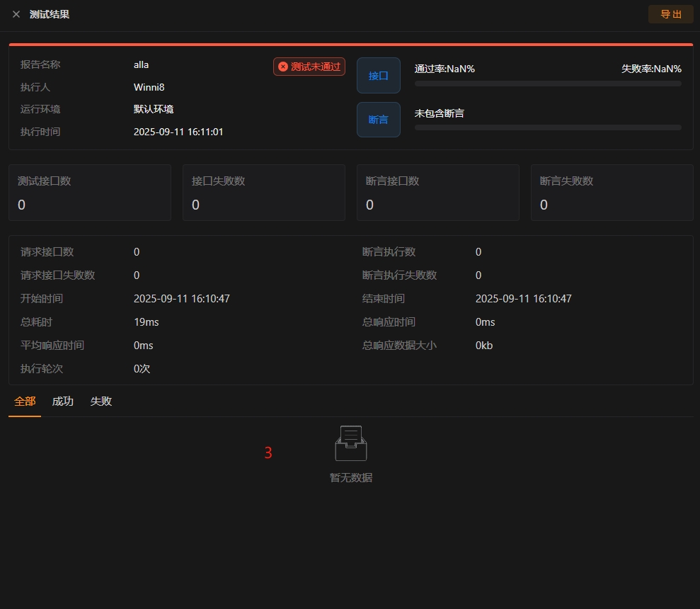Click the 总耗时 value 19ms
The width and height of the screenshot is (700, 609).
(x=146, y=322)
